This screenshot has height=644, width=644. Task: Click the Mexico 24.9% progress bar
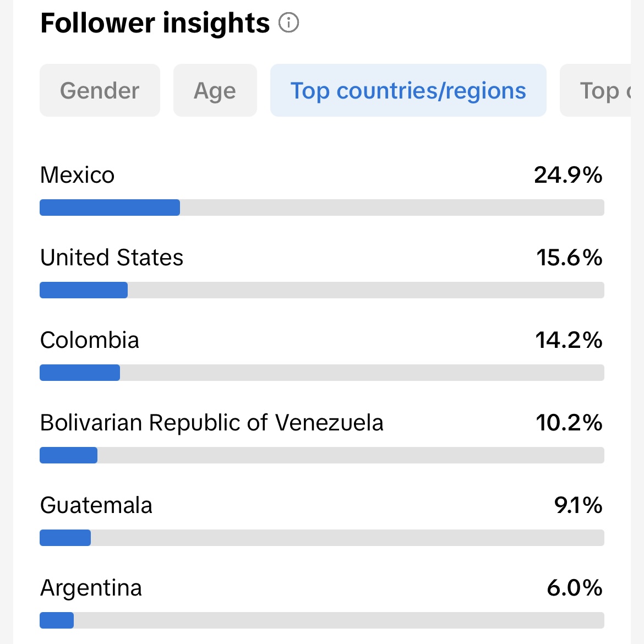coord(322,208)
